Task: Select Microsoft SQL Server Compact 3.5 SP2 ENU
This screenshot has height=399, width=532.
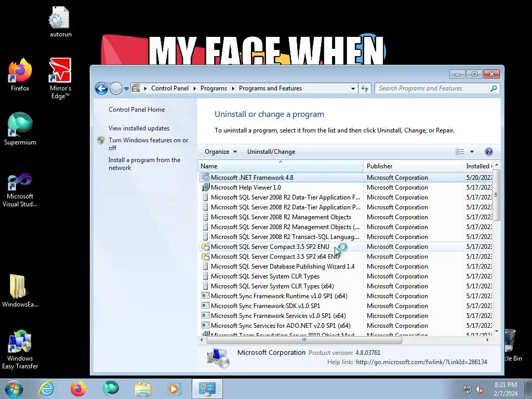Action: 346,247
